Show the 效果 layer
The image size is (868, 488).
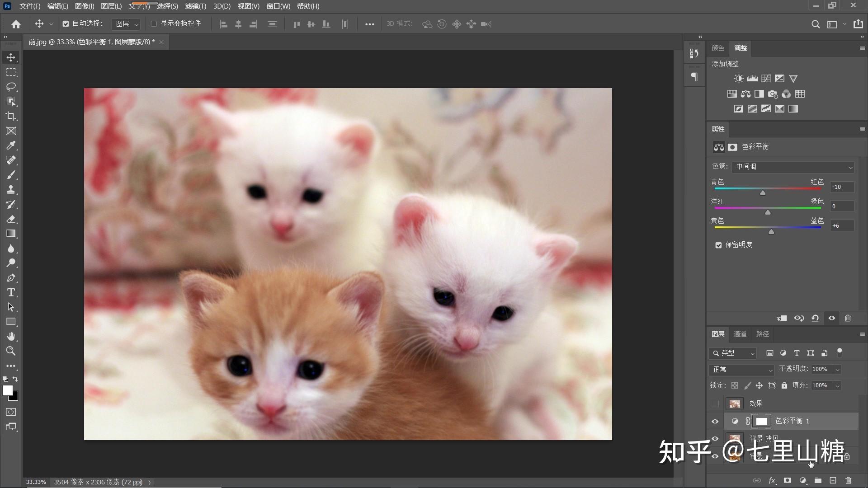[x=715, y=404]
